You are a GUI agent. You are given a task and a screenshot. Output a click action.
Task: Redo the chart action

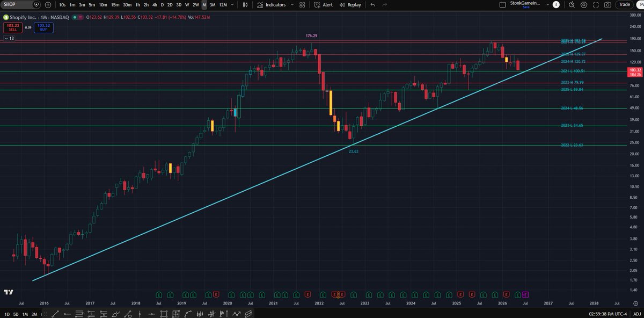coord(385,4)
